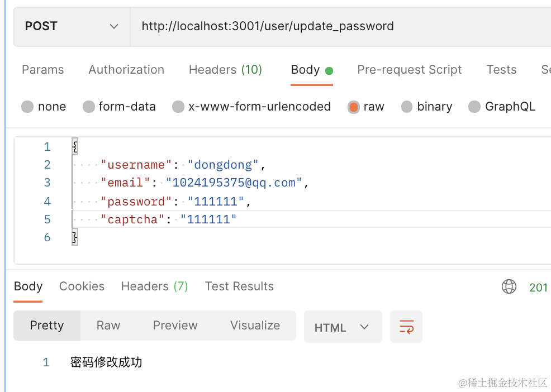Select the none body type option
Image resolution: width=551 pixels, height=392 pixels.
point(27,107)
